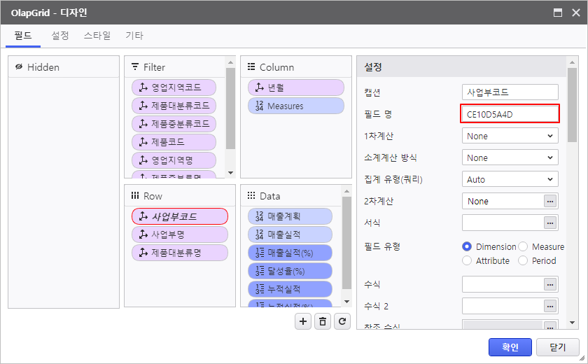Open the 수식 2 ellipsis button

(550, 306)
